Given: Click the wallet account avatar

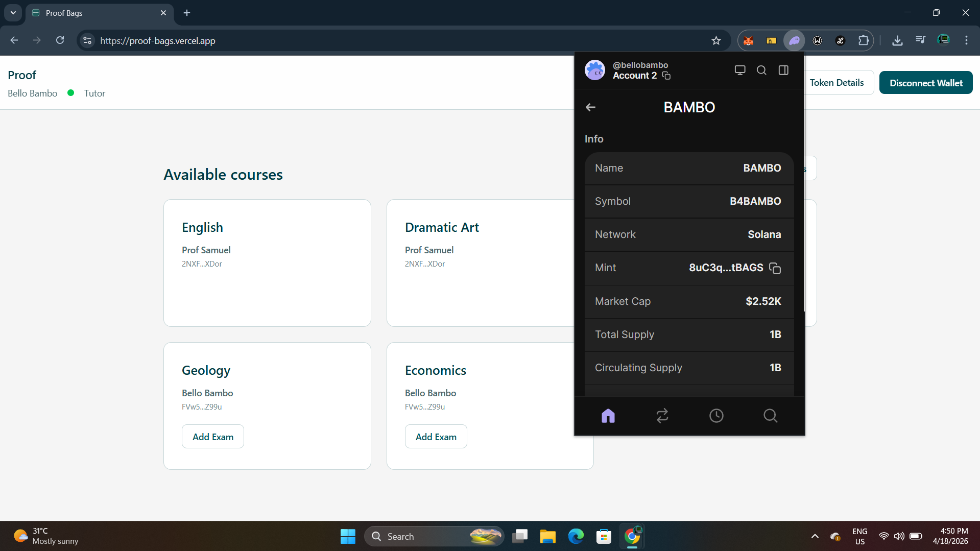Looking at the screenshot, I should click(595, 70).
